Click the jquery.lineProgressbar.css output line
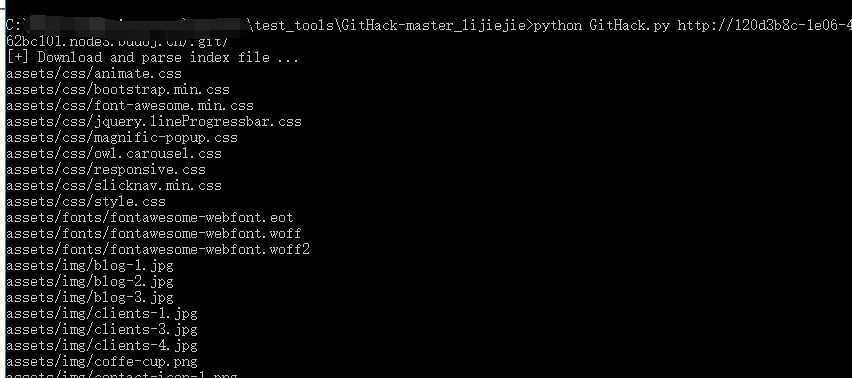 pyautogui.click(x=154, y=121)
